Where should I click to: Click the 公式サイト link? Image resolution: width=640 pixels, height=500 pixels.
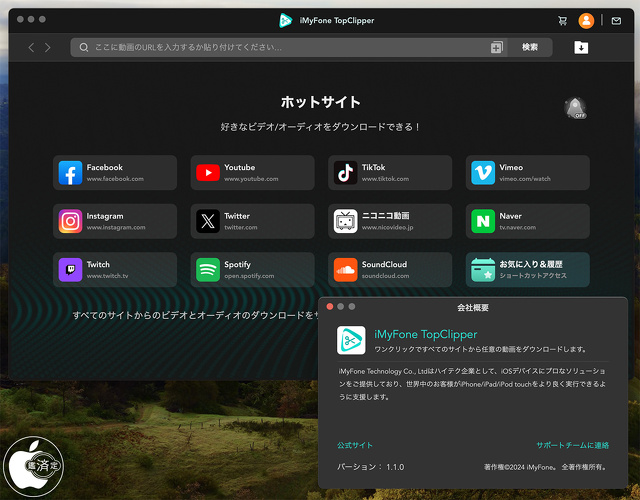(355, 445)
